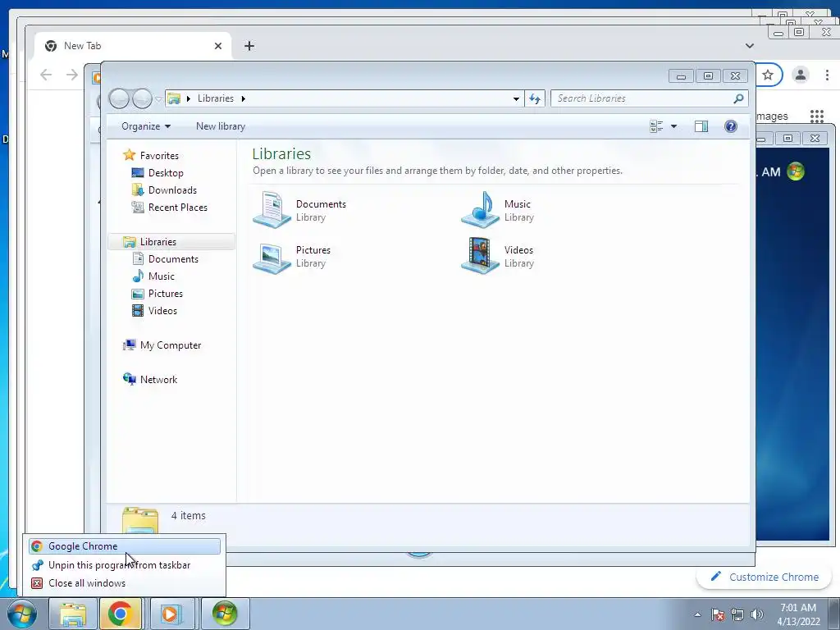Open the Music library icon

(x=481, y=209)
